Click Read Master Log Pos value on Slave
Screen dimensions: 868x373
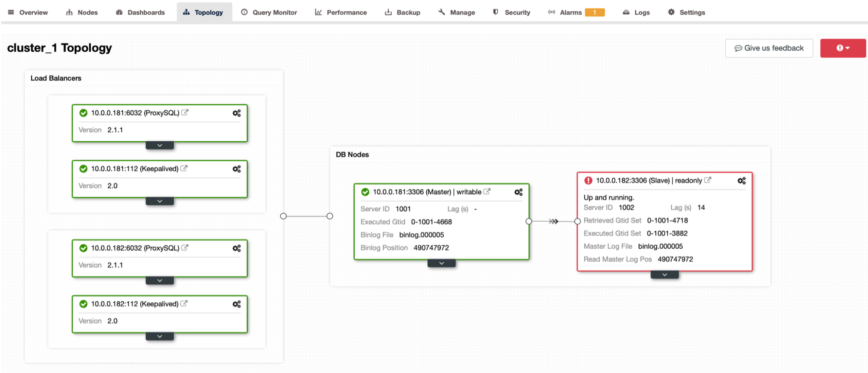pyautogui.click(x=675, y=260)
